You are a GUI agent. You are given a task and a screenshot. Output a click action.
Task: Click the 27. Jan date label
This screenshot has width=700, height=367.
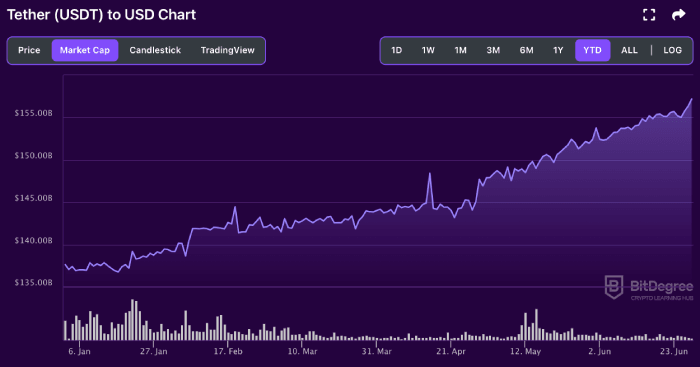coord(154,351)
